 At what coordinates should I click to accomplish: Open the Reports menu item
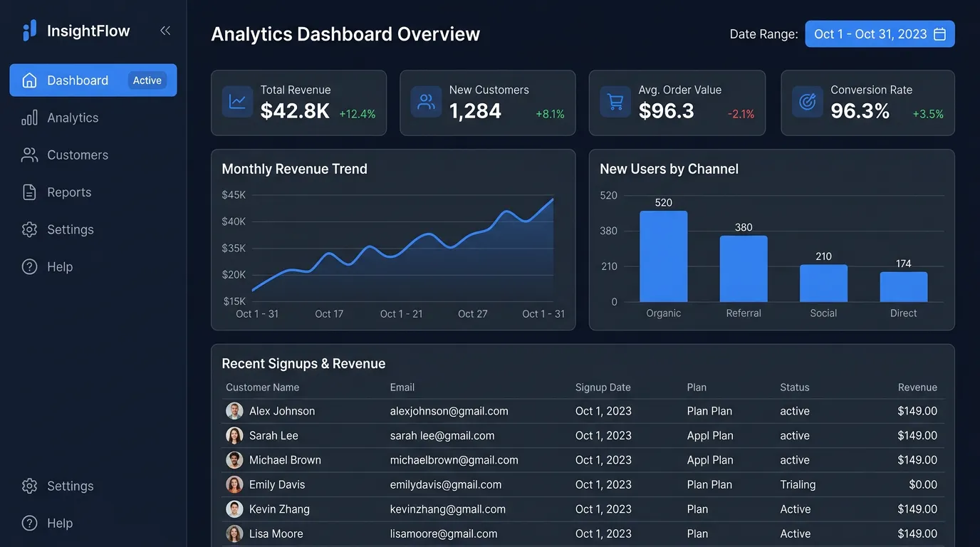point(69,192)
